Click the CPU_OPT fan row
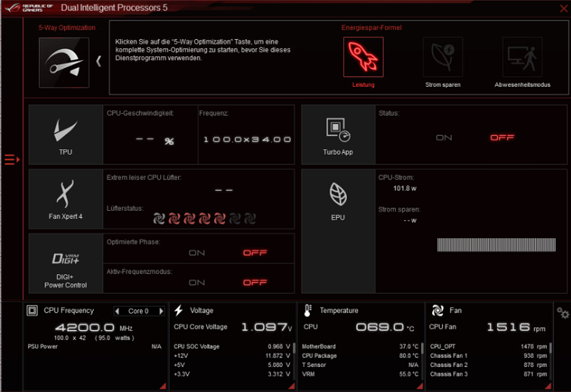The width and height of the screenshot is (571, 392). [488, 347]
